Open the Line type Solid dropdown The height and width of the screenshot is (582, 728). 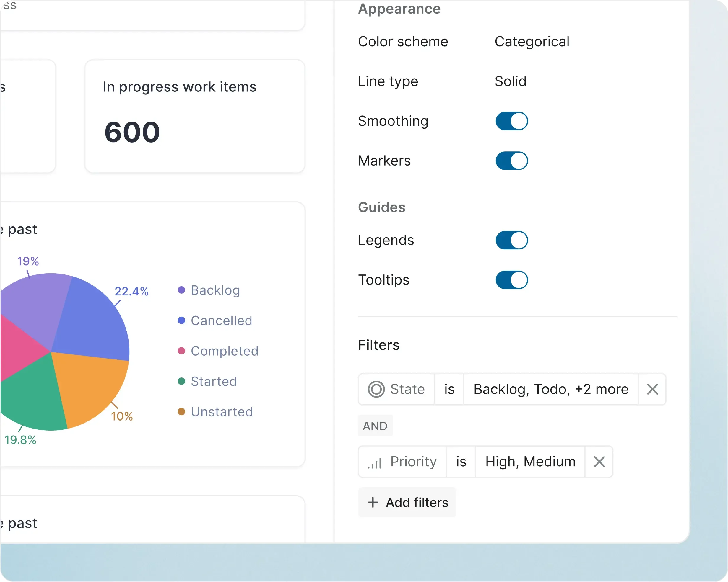click(510, 81)
